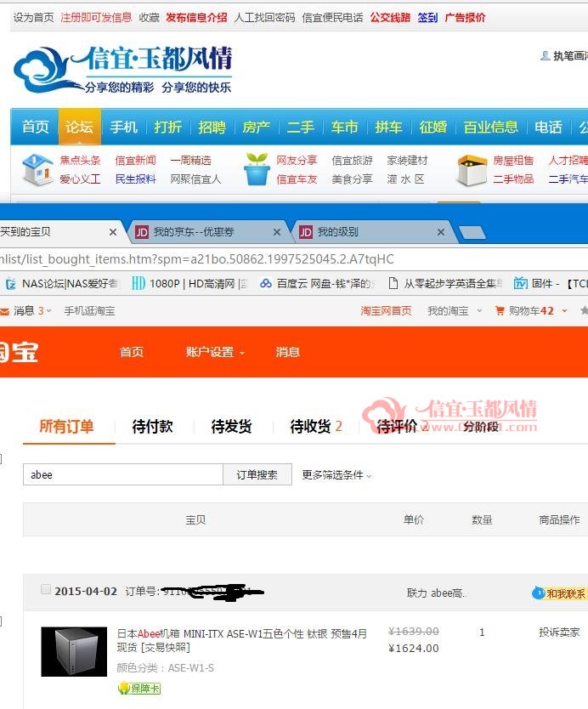The height and width of the screenshot is (709, 588).
Task: Click the 投诉卖家 link
Action: tap(559, 632)
